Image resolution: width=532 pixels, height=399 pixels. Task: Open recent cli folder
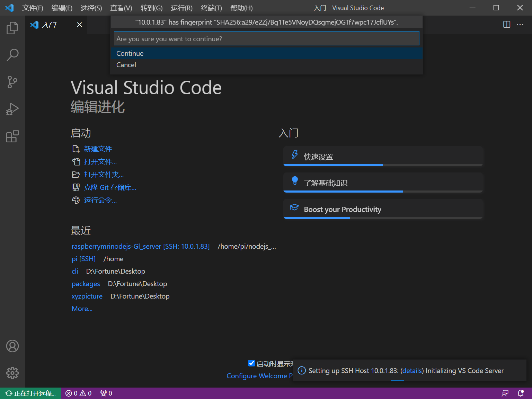tap(75, 271)
